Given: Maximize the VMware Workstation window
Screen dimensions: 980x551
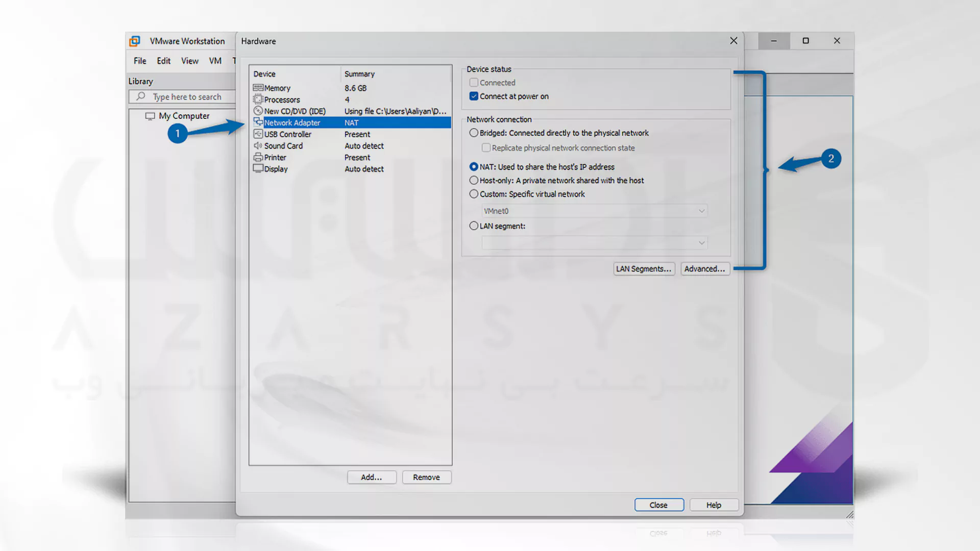Looking at the screenshot, I should pyautogui.click(x=805, y=41).
